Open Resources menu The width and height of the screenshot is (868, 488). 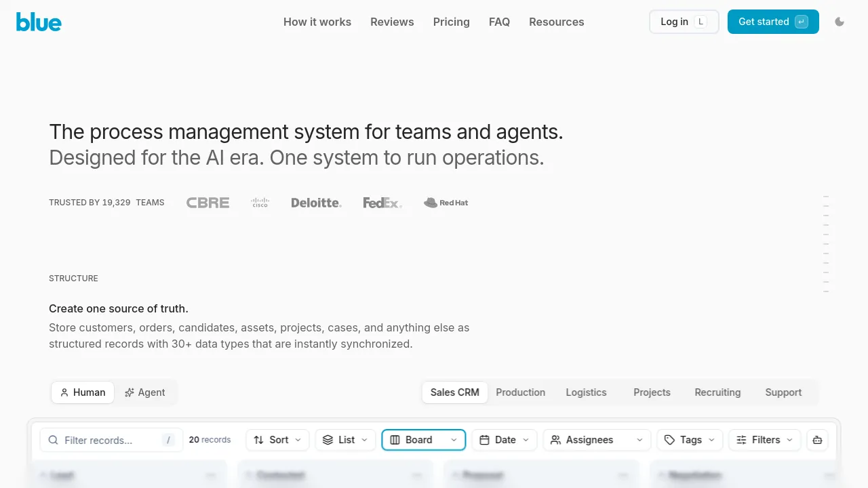click(x=557, y=22)
